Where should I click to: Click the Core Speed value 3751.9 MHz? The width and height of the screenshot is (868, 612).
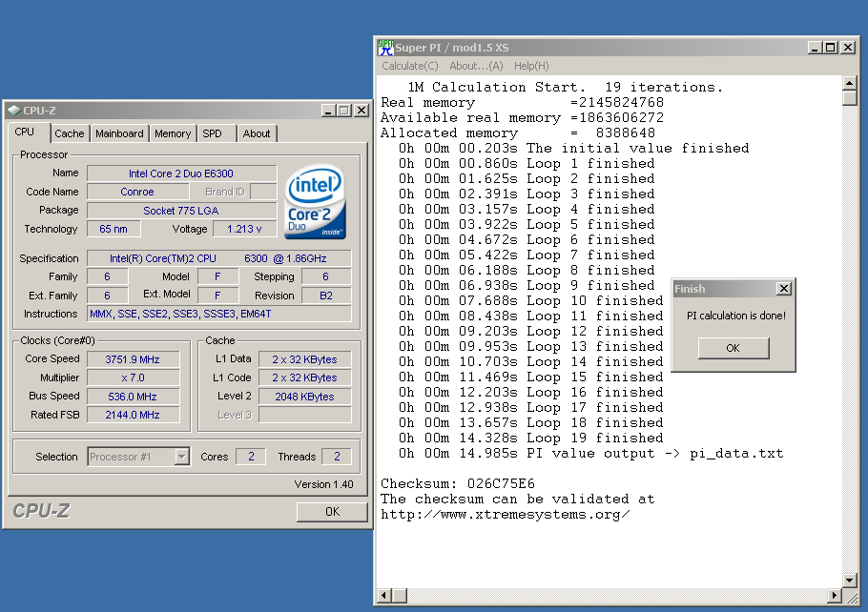[x=133, y=359]
